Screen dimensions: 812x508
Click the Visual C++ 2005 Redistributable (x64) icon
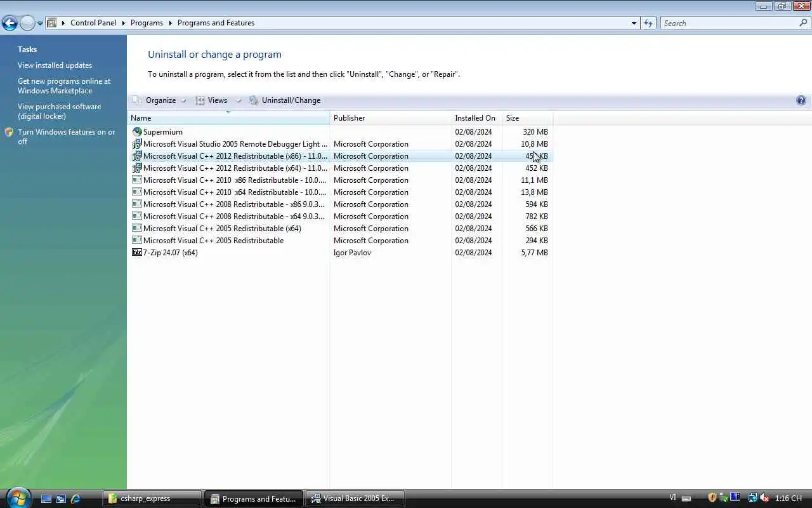pyautogui.click(x=137, y=229)
